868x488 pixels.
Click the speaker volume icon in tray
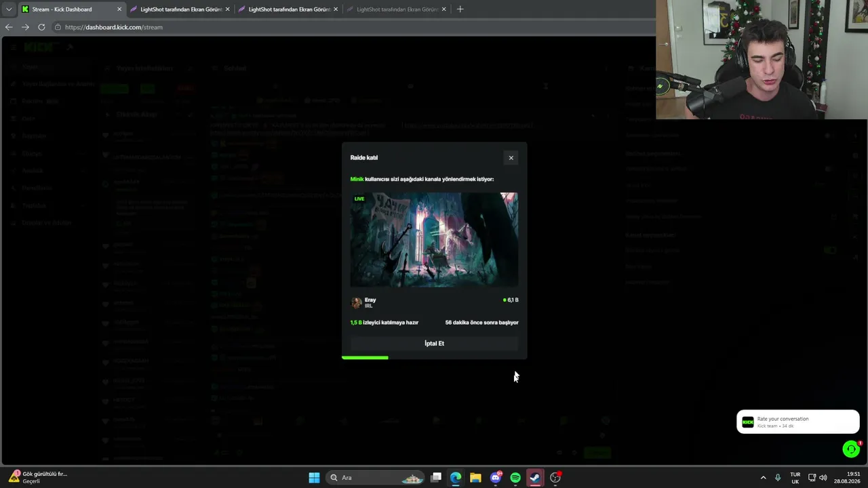(823, 478)
